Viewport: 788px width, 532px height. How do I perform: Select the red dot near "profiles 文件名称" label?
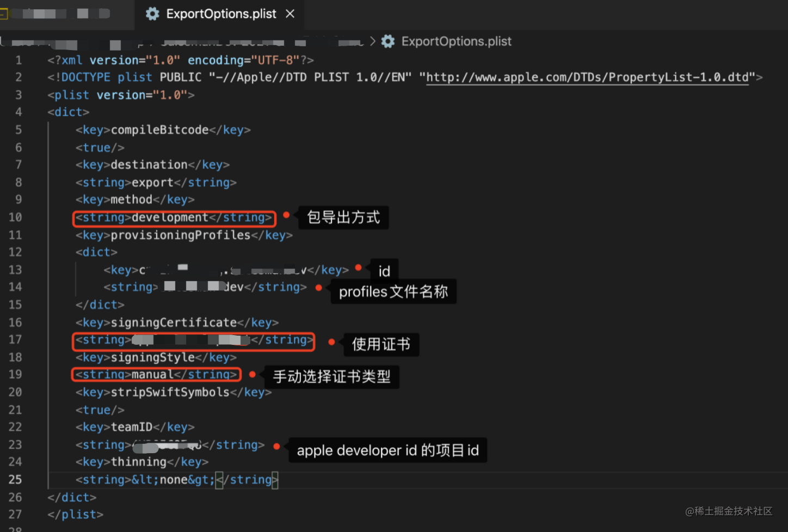(318, 288)
